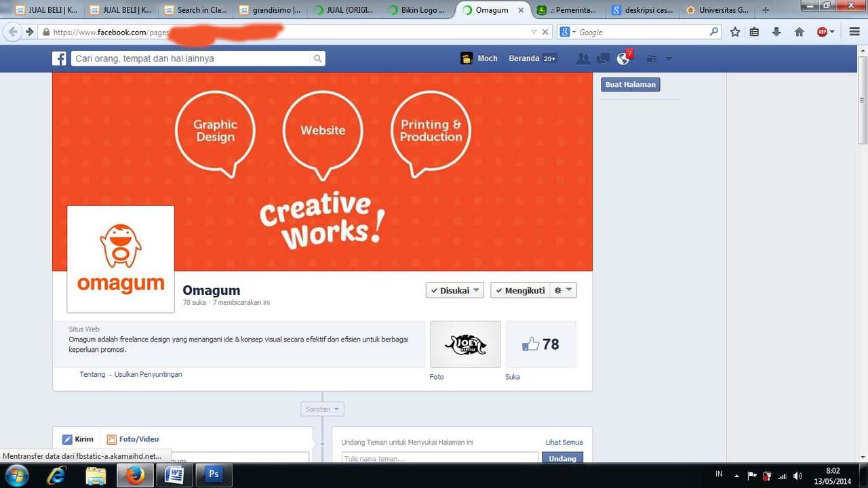The image size is (868, 488).
Task: Open the Firefox hamburger menu
Action: click(854, 32)
